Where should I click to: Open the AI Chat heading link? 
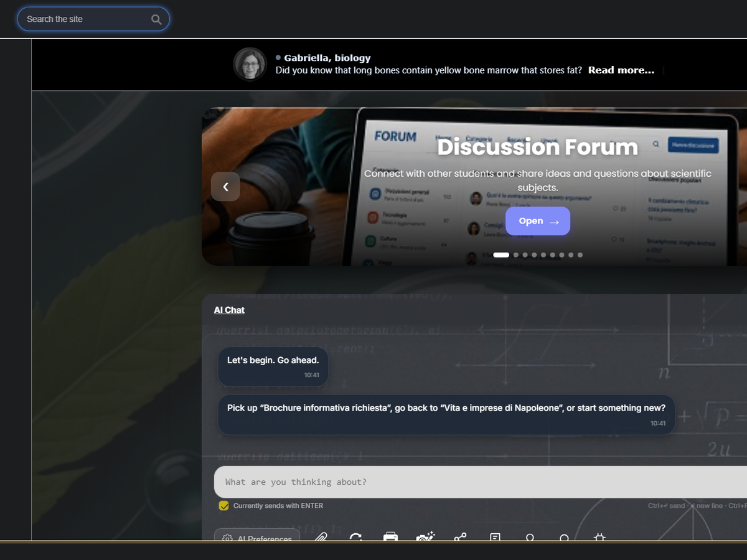tap(229, 310)
